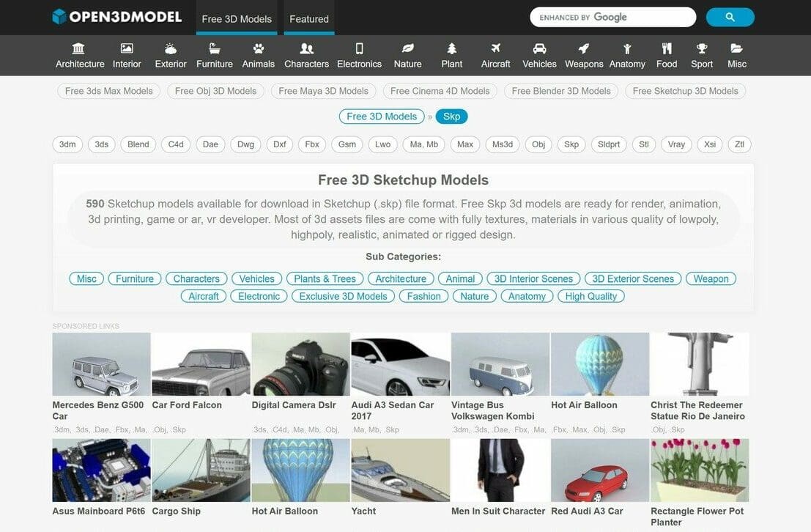The image size is (811, 532).
Task: Open the Characters category icon
Action: 307,48
